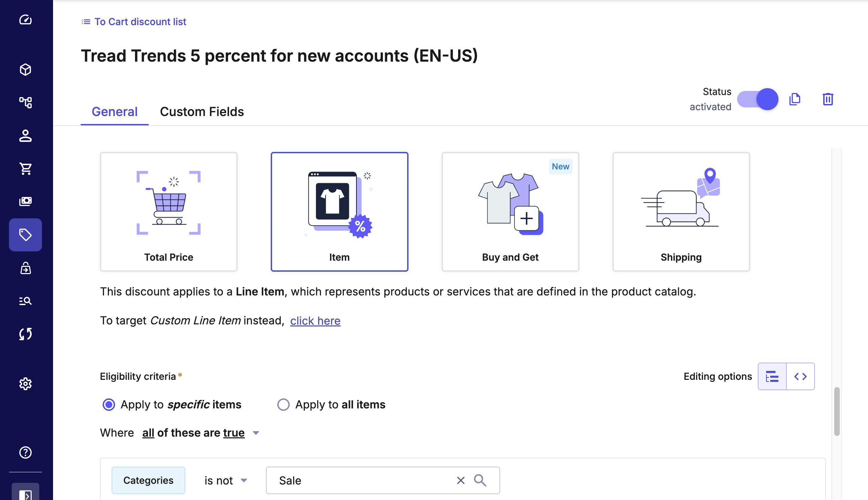This screenshot has height=500, width=868.
Task: Open the Products cube icon in sidebar
Action: [25, 70]
